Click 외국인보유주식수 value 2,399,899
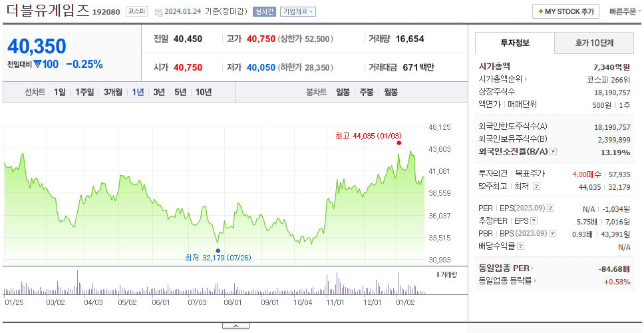Viewport: 644px width, 333px height. [x=614, y=140]
